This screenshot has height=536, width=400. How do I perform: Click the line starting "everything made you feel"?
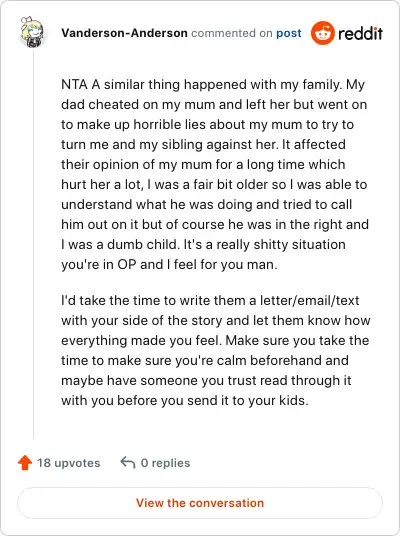click(x=215, y=340)
